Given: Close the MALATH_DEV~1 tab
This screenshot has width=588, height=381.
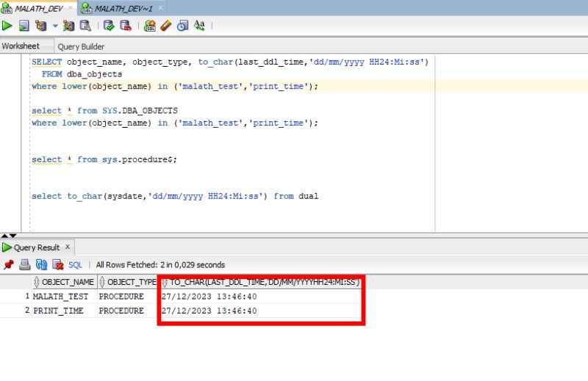Looking at the screenshot, I should (x=160, y=7).
